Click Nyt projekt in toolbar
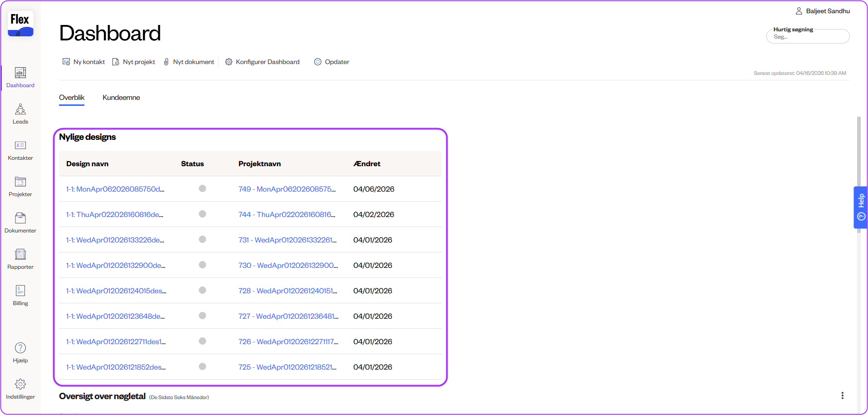Screen dimensions: 868x415 point(134,62)
